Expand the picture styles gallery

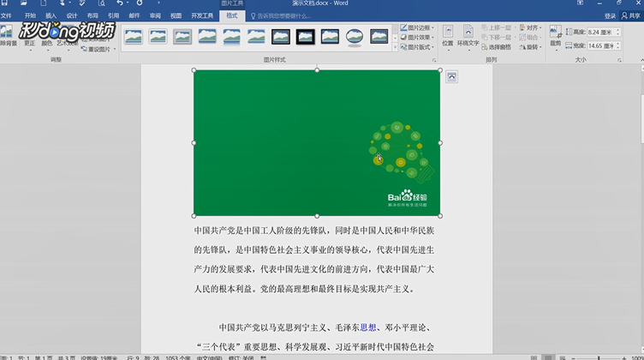pyautogui.click(x=395, y=47)
